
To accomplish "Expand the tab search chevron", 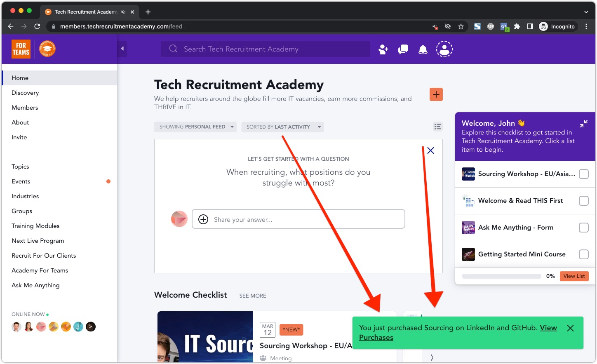I will (586, 12).
